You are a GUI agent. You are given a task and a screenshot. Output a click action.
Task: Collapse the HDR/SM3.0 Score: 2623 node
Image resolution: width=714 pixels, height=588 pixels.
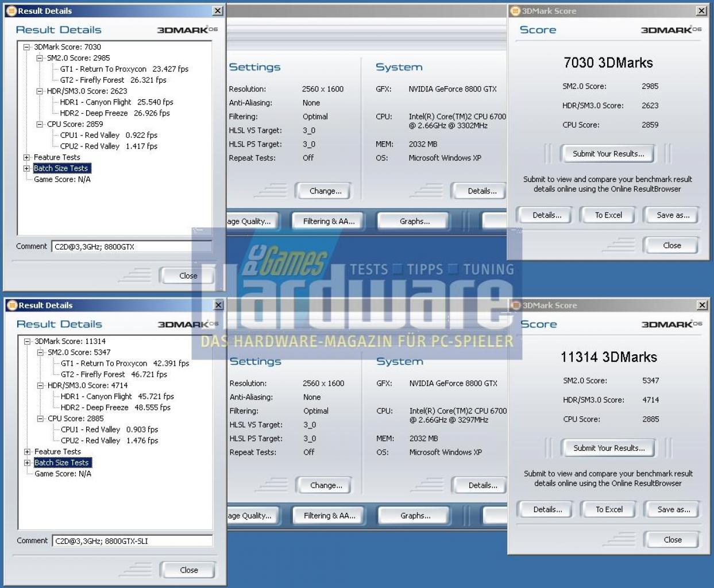click(40, 91)
